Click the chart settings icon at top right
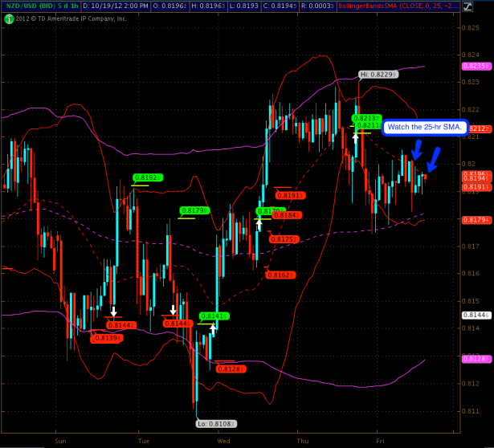Viewport: 494px width, 448px height. tap(488, 6)
